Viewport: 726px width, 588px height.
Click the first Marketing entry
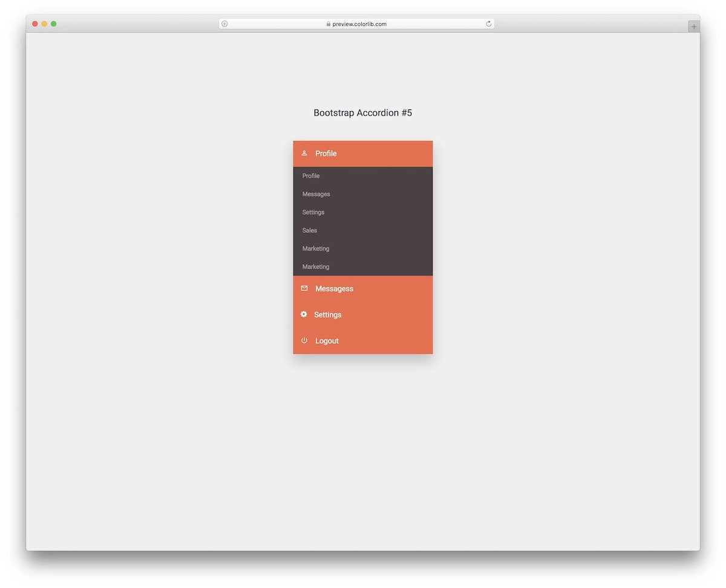[x=315, y=248]
